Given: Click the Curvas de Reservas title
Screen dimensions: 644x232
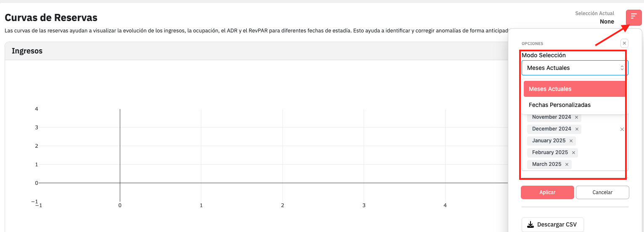Looking at the screenshot, I should tap(51, 18).
